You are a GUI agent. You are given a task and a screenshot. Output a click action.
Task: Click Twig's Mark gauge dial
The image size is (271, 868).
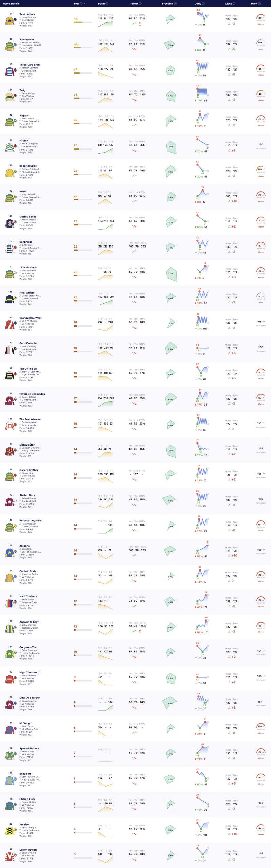click(261, 94)
